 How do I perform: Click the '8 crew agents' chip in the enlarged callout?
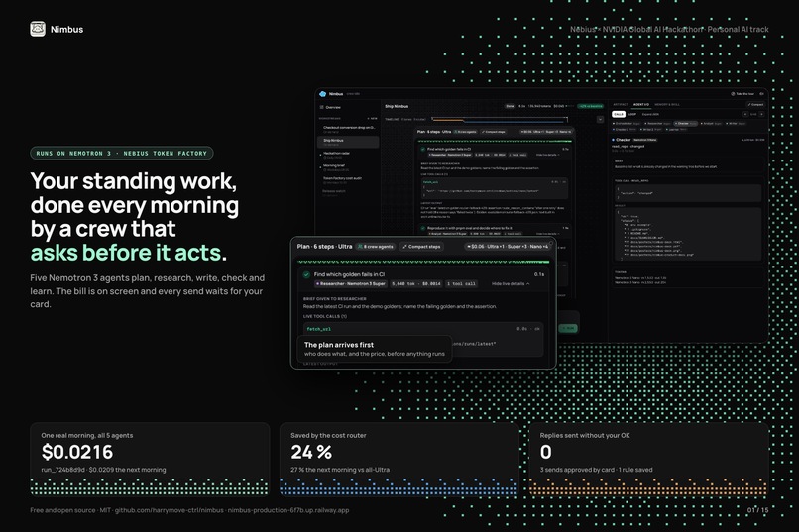(376, 247)
